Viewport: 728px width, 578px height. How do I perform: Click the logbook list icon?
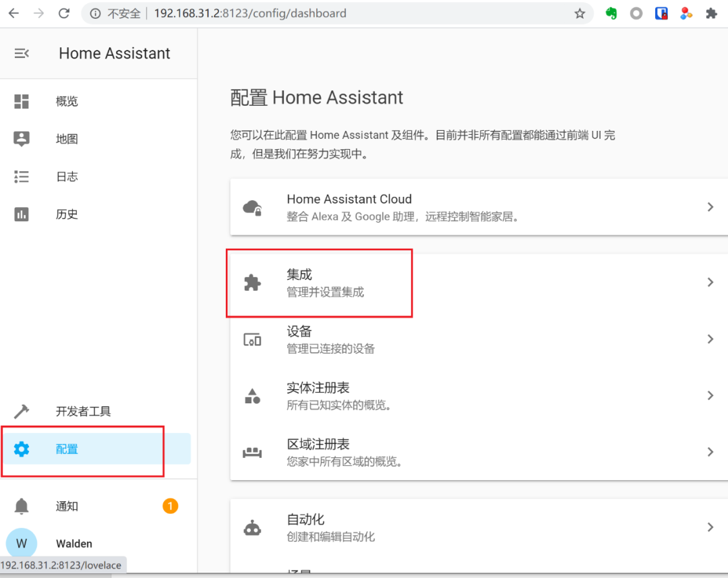(x=22, y=177)
